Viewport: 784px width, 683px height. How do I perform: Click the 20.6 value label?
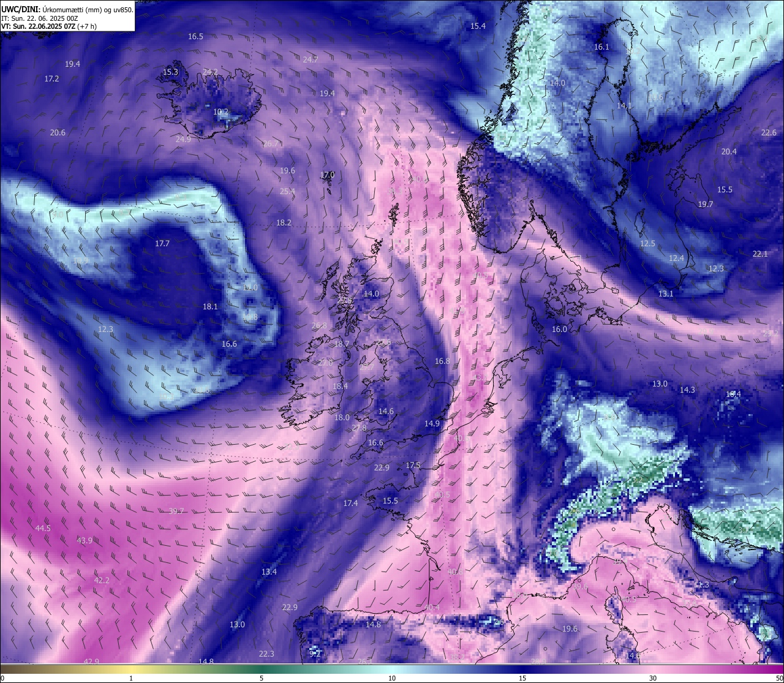58,133
